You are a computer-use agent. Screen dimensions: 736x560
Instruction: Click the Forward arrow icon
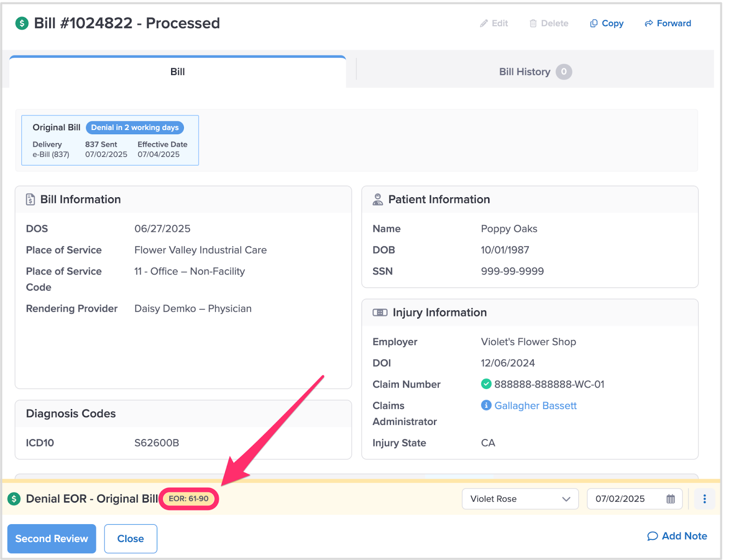(x=649, y=23)
